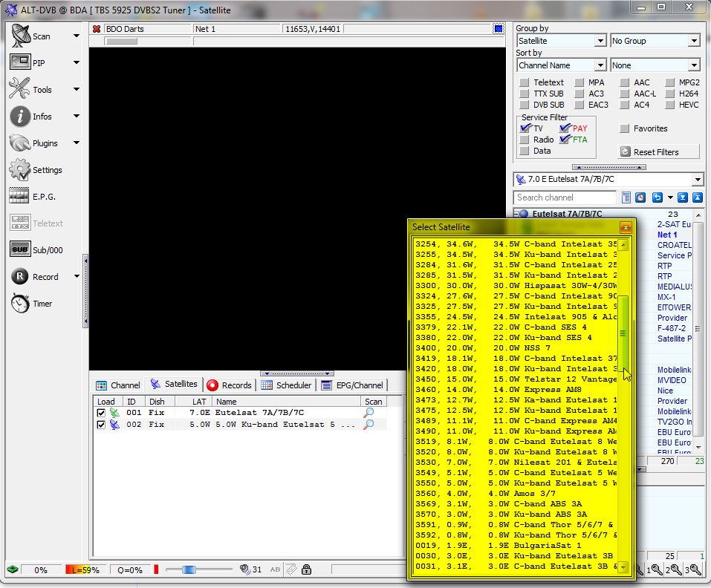Open the PIP picture-in-picture tool
The height and width of the screenshot is (588, 711).
click(x=20, y=62)
